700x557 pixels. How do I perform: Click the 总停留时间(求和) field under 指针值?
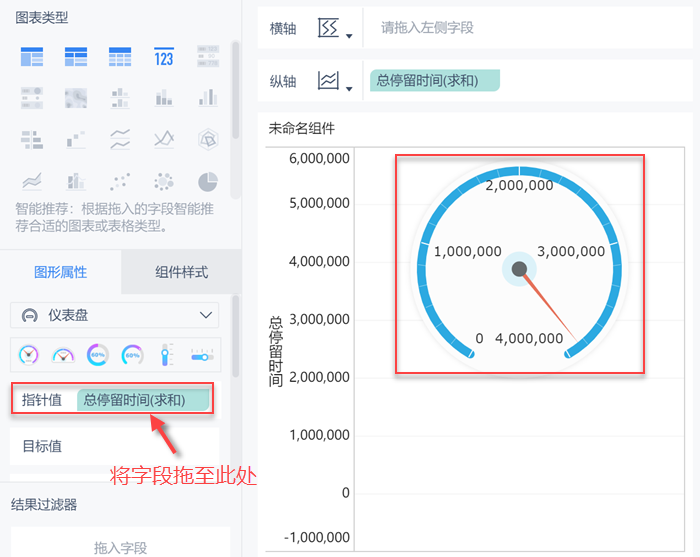[x=143, y=400]
